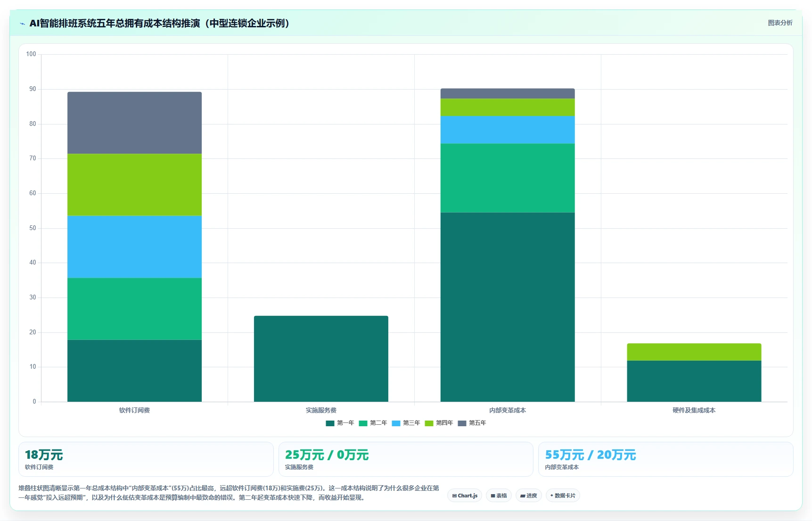Toggle the 第五年 legend item

tap(472, 423)
